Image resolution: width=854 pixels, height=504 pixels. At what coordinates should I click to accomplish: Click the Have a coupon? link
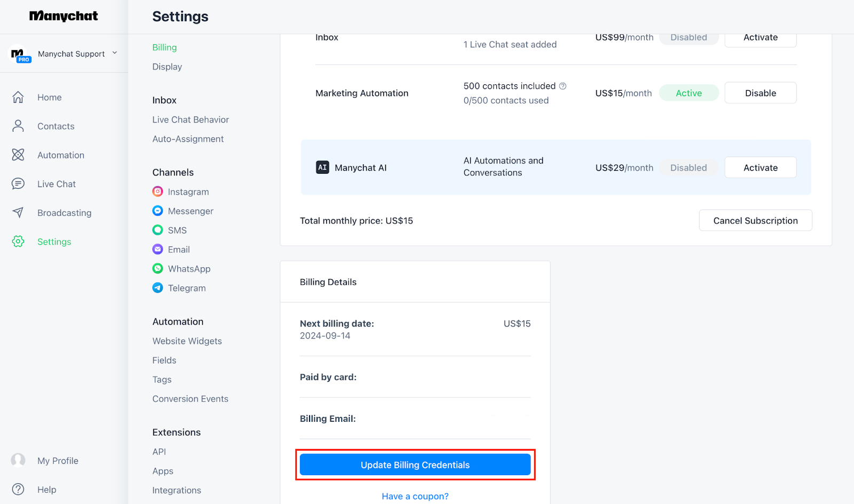415,496
